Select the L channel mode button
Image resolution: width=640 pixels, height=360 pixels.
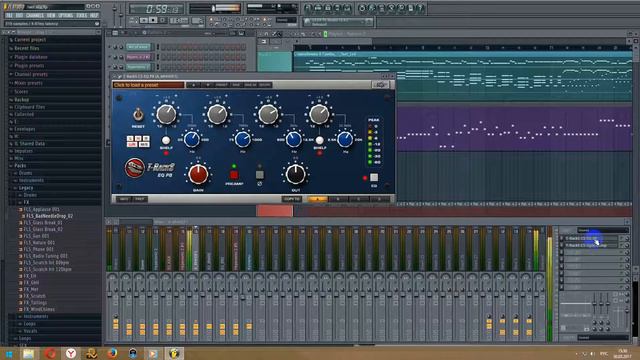(x=130, y=139)
